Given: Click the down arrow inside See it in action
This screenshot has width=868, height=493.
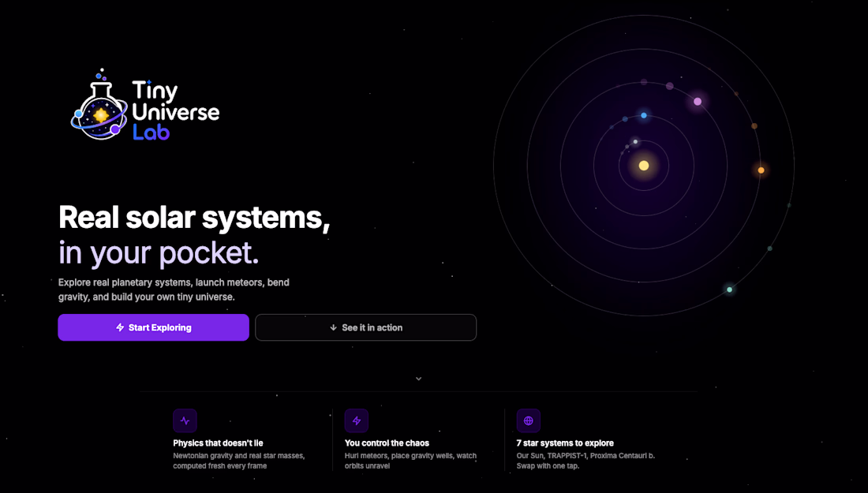Looking at the screenshot, I should point(333,327).
